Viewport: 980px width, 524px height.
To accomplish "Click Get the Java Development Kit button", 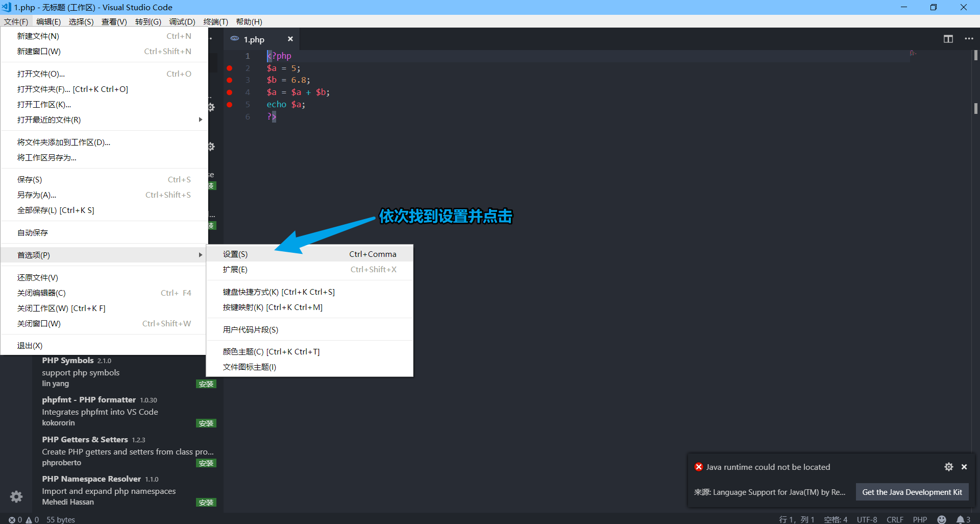I will pos(912,492).
